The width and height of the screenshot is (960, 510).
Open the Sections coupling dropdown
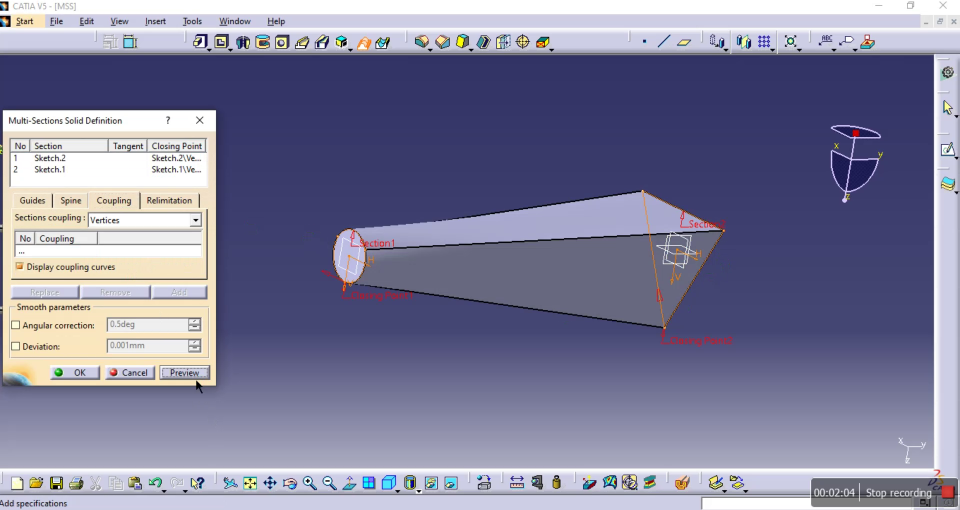195,220
